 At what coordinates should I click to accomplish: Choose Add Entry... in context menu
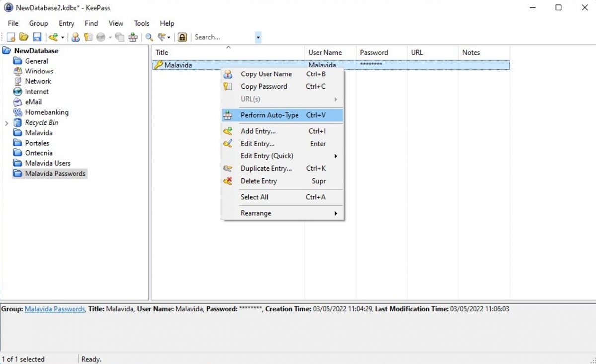[x=282, y=131]
